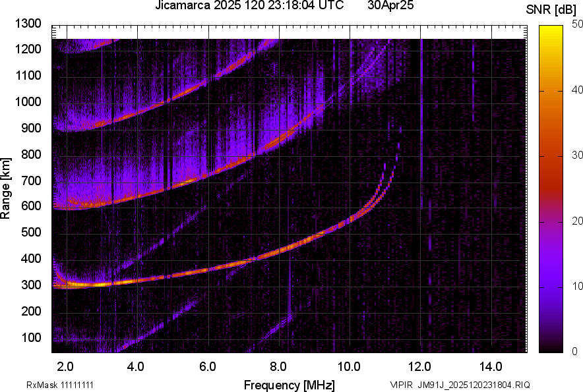
Task: Click the 1200 range tick label
Action: [x=28, y=49]
